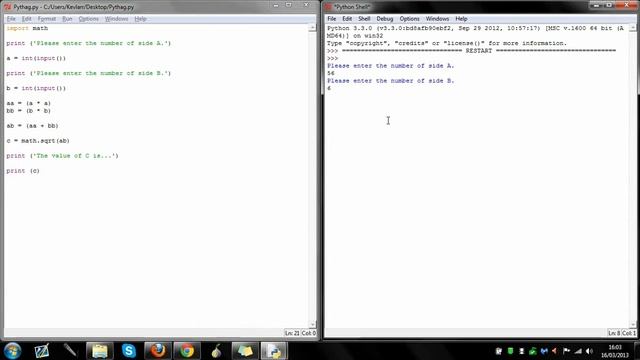Screen dimensions: 640x360
Task: Open the Windows Start menu orb
Action: pyautogui.click(x=12, y=351)
